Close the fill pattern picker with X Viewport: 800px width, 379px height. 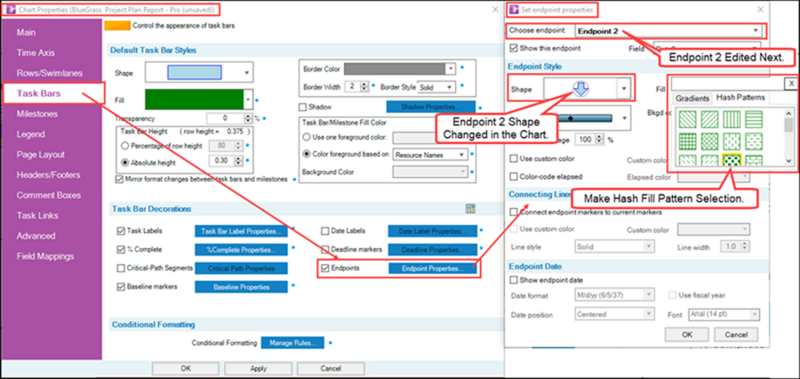pos(791,83)
